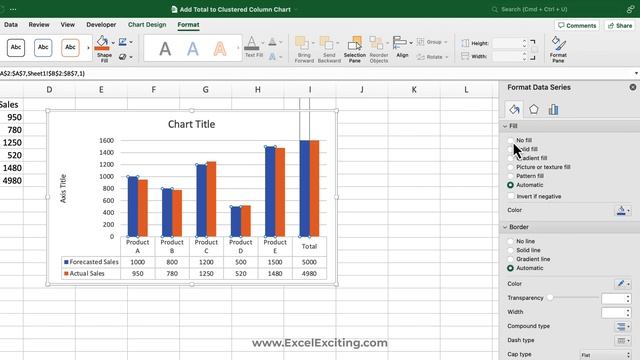Click the Group icon
The width and height of the screenshot is (640, 360).
(x=420, y=42)
